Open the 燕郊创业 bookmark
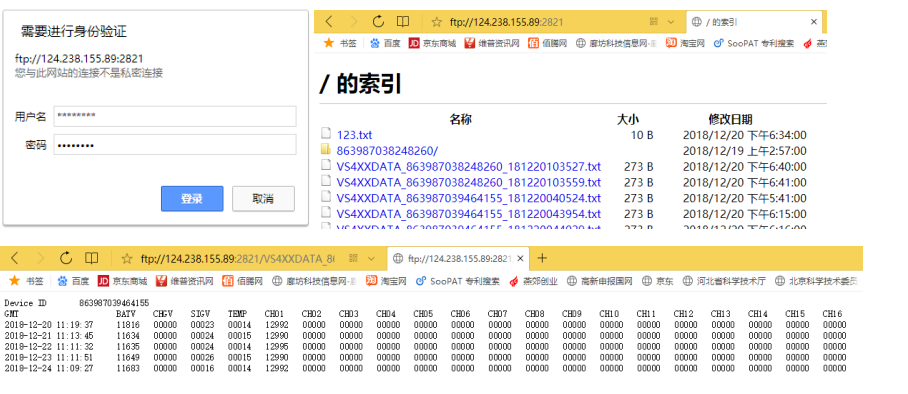Screen dimensions: 908x394 pyautogui.click(x=533, y=281)
